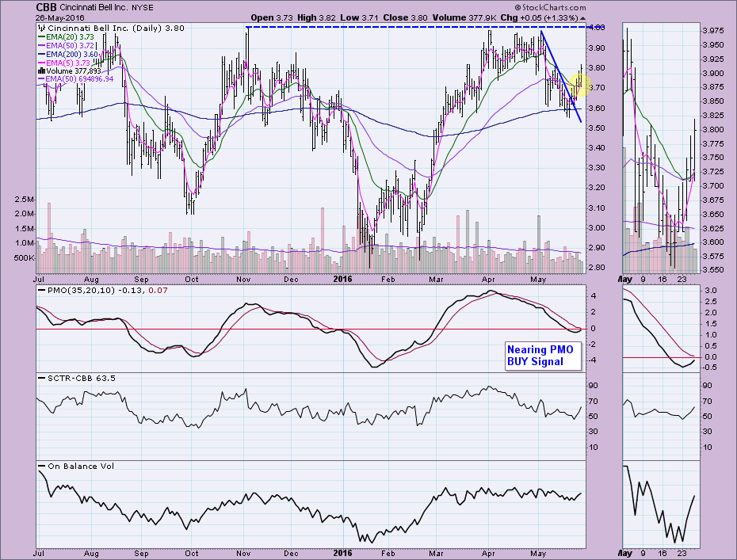Click the Close 3.80 value
737x560 pixels.
(405, 18)
